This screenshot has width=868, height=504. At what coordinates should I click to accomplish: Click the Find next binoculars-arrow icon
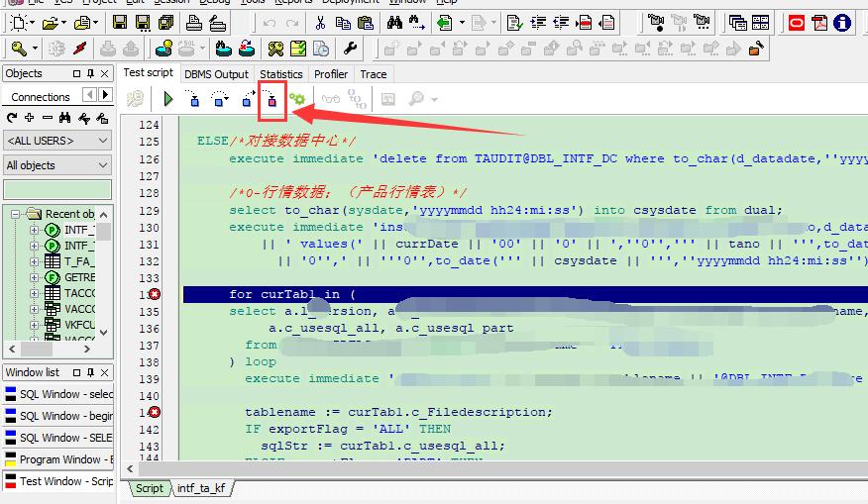(x=417, y=23)
